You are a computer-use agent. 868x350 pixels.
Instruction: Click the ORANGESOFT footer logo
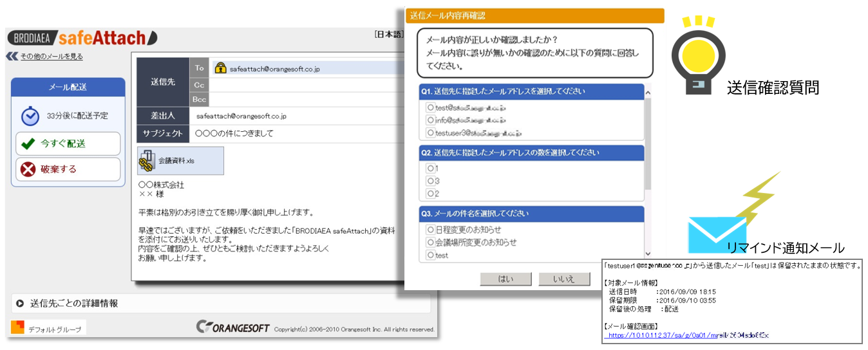pyautogui.click(x=232, y=327)
